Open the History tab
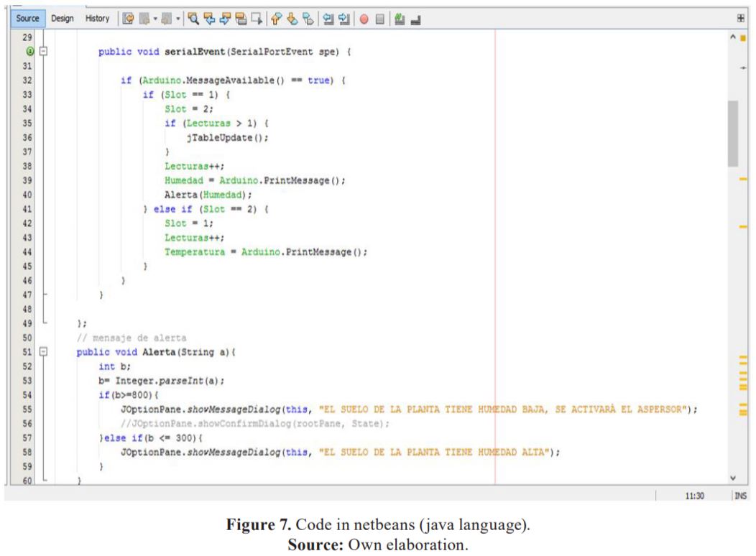The image size is (756, 556). (x=98, y=18)
